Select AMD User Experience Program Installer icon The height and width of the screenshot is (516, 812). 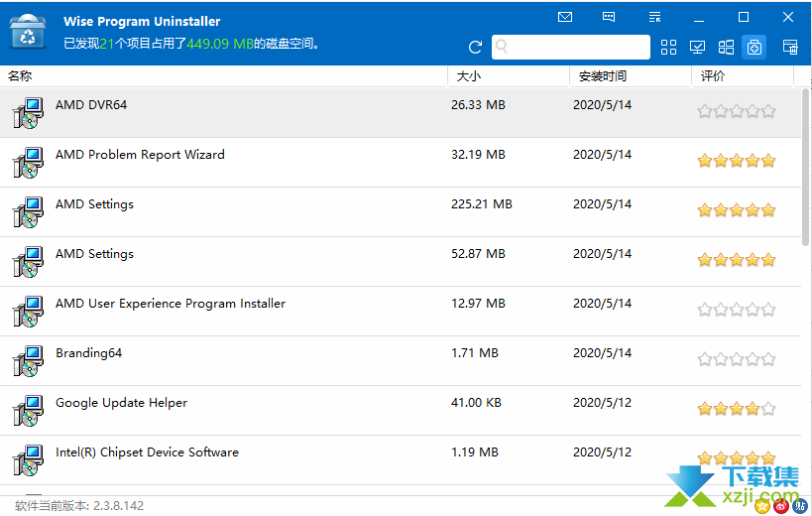pyautogui.click(x=28, y=312)
